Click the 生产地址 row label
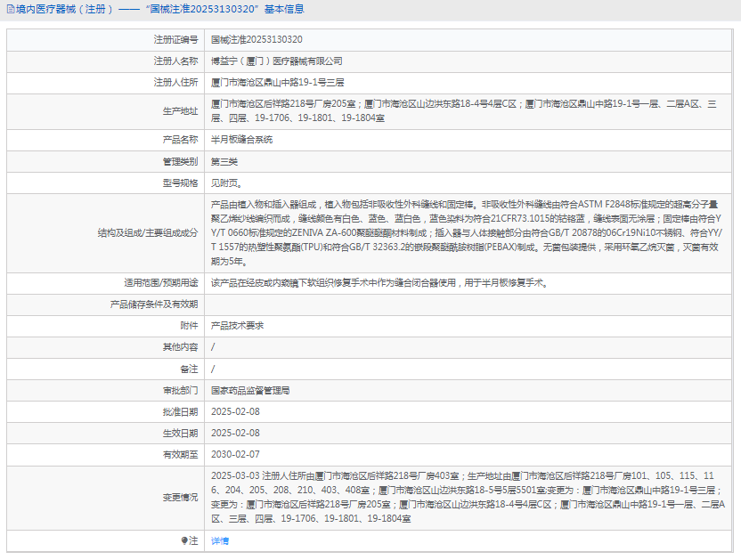The width and height of the screenshot is (741, 560). (181, 111)
